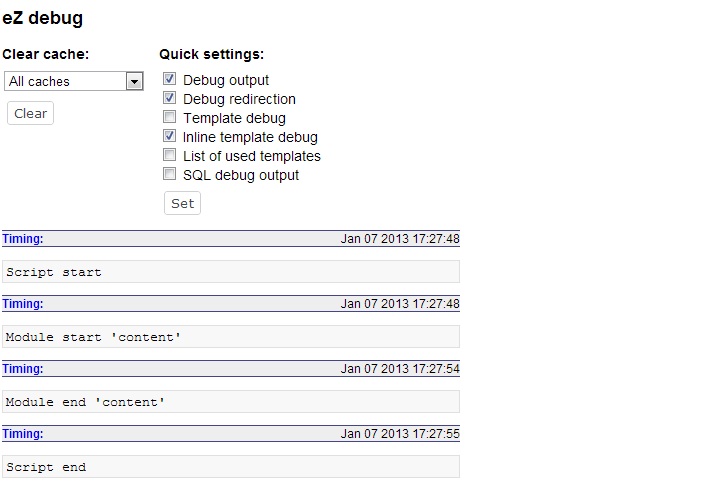Click Timing label above Script end

coord(23,434)
